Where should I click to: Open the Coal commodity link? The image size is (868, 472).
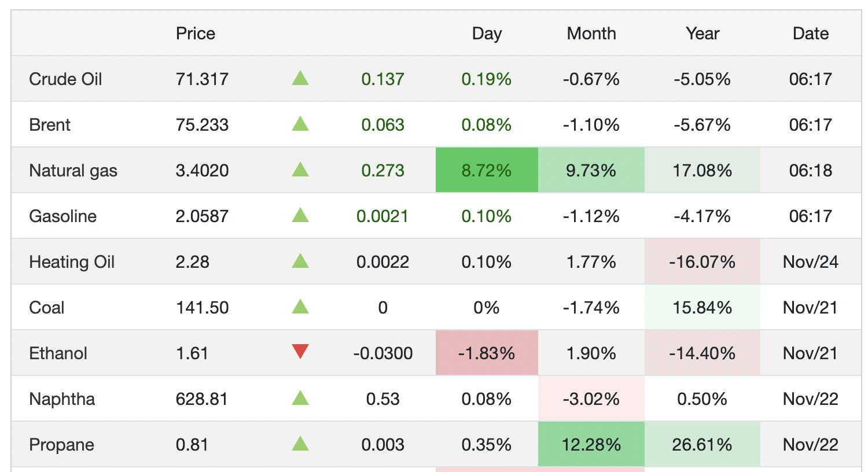46,308
